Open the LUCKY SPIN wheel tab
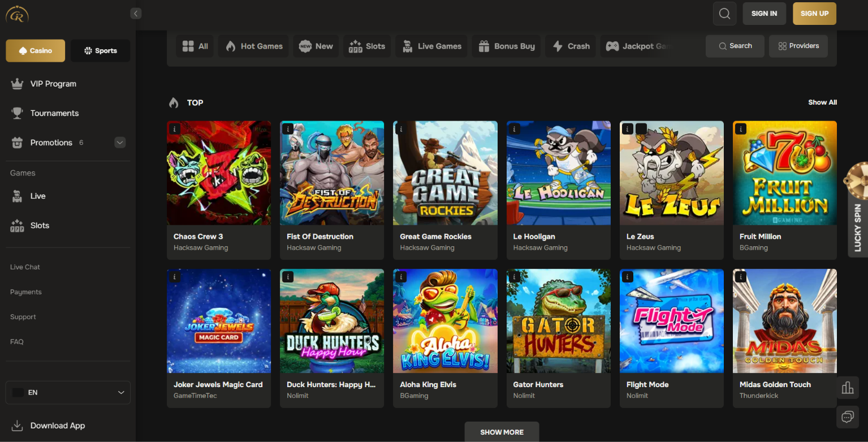 (857, 211)
